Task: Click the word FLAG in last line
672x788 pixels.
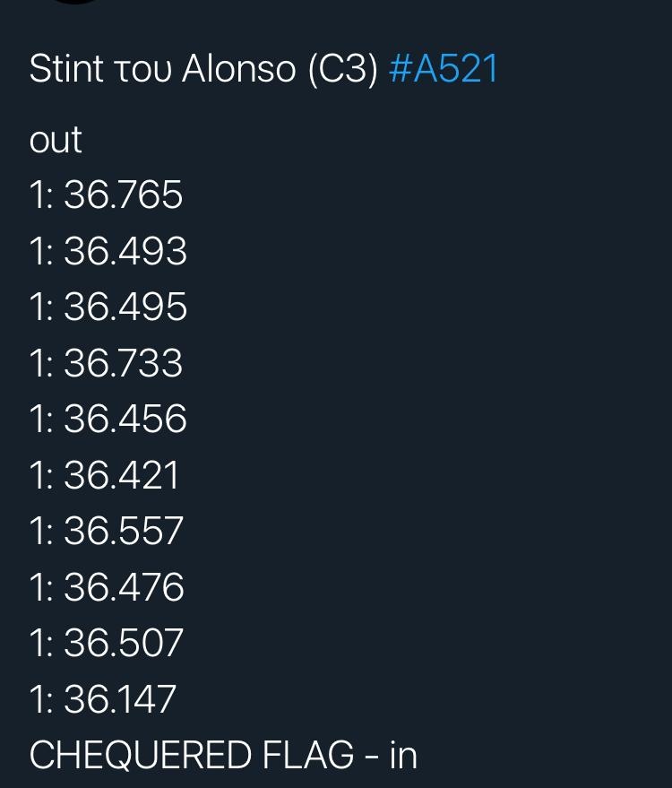Action: pos(308,755)
